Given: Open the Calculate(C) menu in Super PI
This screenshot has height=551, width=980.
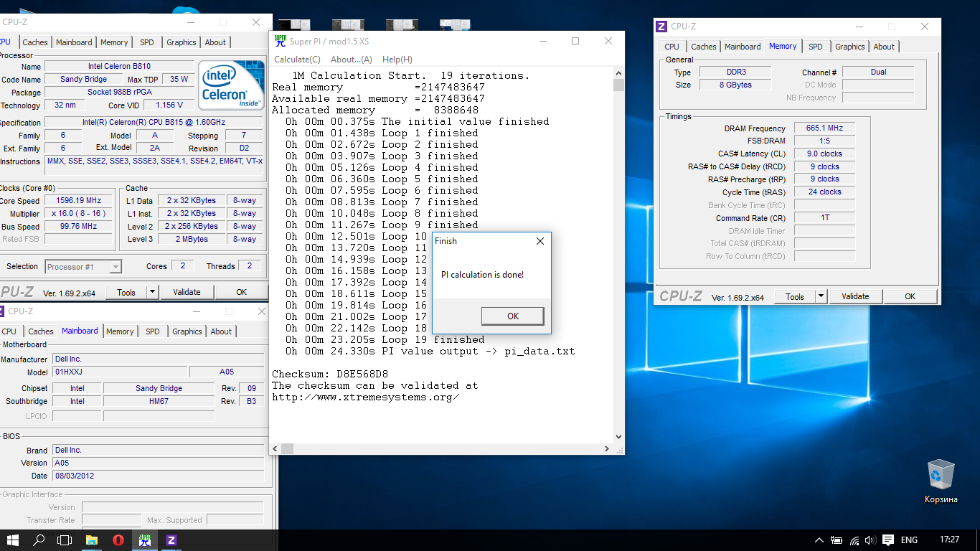Looking at the screenshot, I should coord(297,60).
